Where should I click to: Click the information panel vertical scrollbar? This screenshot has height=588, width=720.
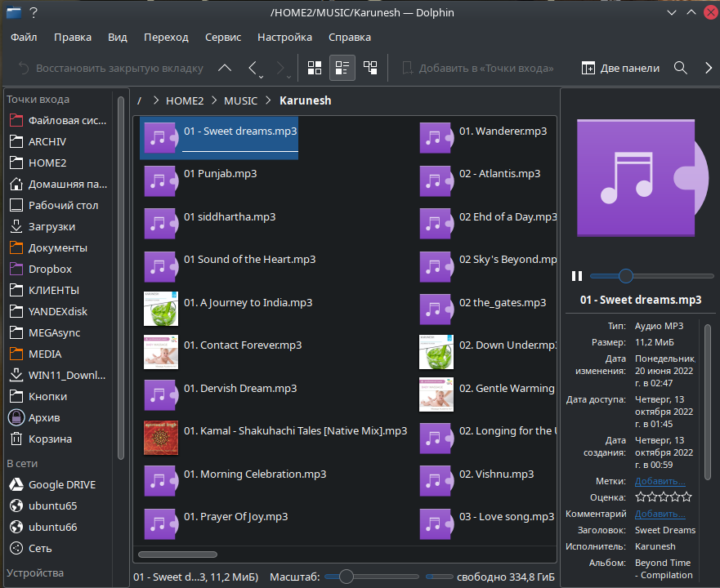[708, 402]
